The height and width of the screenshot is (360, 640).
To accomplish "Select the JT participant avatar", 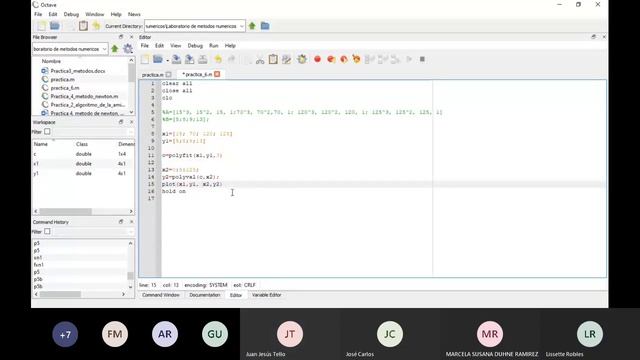I will point(290,334).
